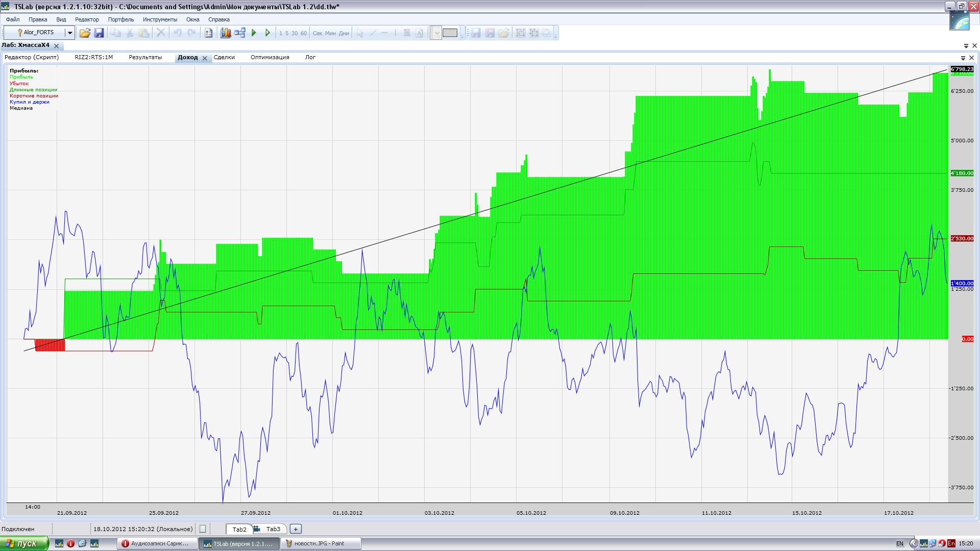Open Opera icon in quick launch

point(70,543)
